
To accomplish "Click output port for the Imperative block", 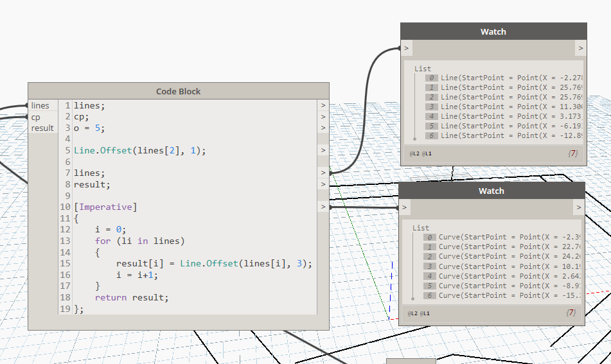I will (x=323, y=207).
